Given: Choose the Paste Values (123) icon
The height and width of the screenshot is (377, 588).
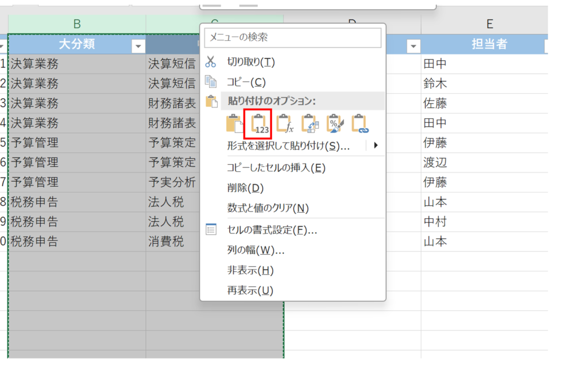Looking at the screenshot, I should coord(260,124).
